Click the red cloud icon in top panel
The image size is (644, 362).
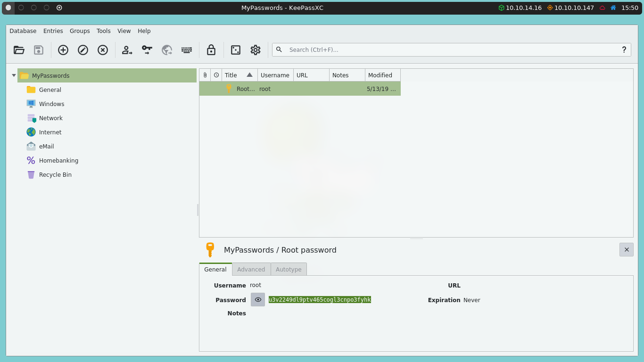point(603,8)
